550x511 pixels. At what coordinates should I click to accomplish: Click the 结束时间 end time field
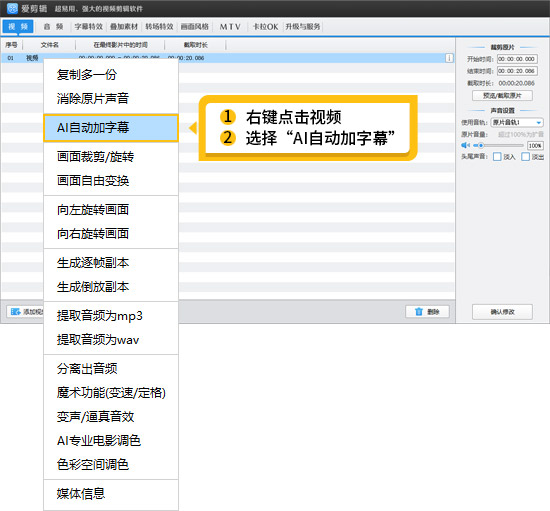[517, 71]
